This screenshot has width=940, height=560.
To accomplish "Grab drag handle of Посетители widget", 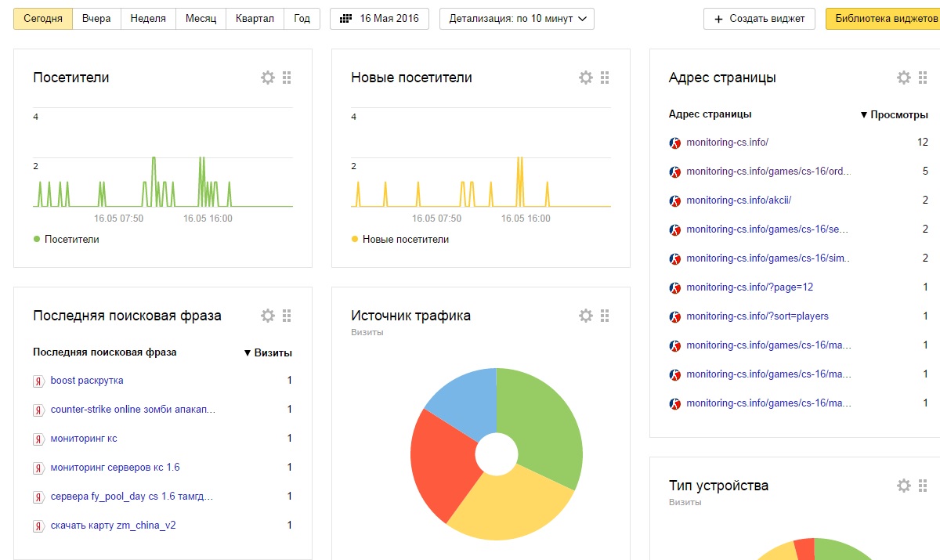I will pyautogui.click(x=287, y=78).
